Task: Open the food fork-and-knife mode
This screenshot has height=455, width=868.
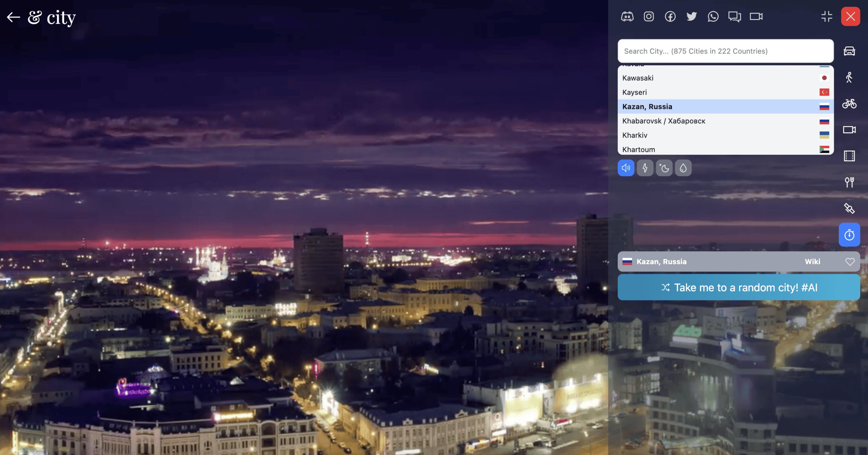Action: coord(849,182)
